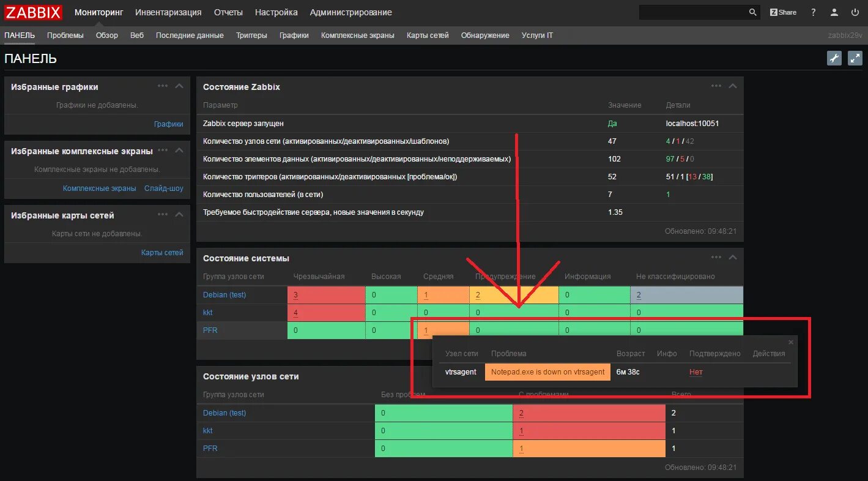Go to the Карты сетей tab
Image resolution: width=868 pixels, height=481 pixels.
pyautogui.click(x=428, y=35)
